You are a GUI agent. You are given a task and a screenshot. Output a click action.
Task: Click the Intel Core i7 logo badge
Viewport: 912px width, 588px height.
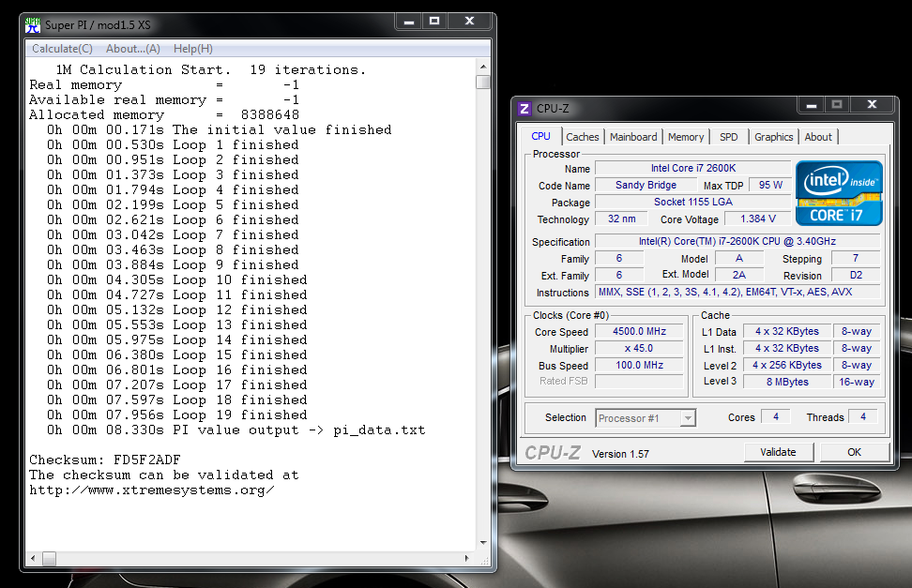pos(839,193)
